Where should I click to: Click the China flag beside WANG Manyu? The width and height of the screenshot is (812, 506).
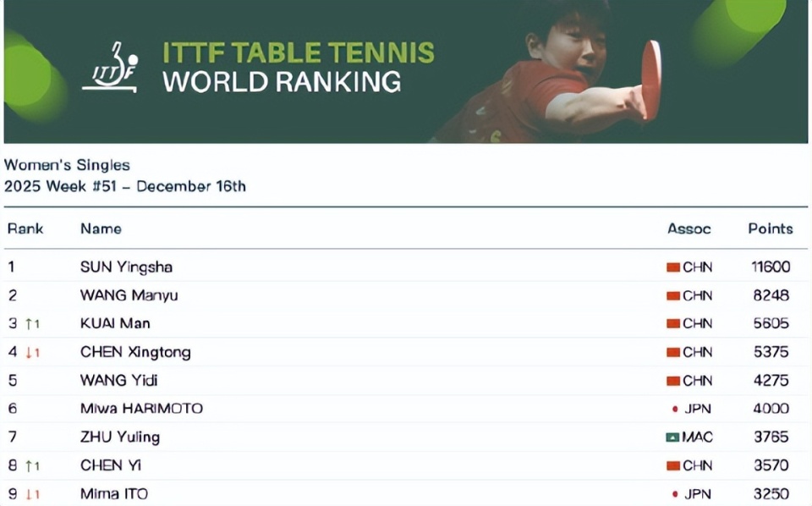(673, 296)
